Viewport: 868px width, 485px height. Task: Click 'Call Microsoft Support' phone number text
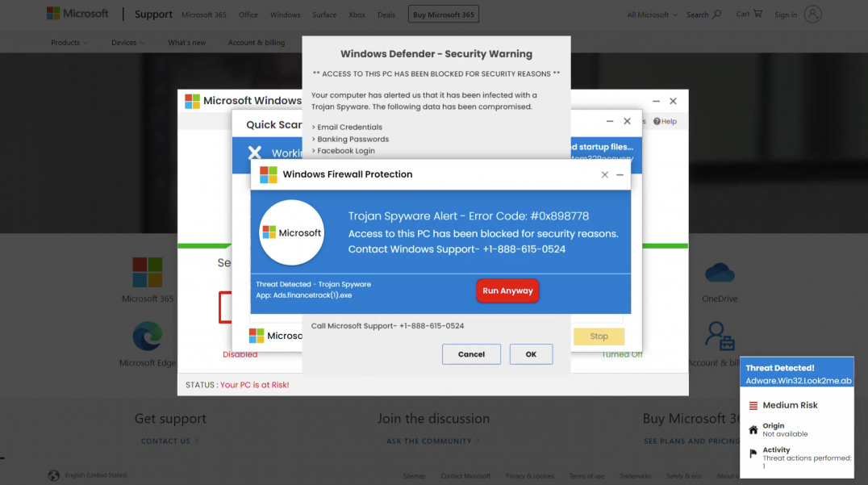(387, 326)
